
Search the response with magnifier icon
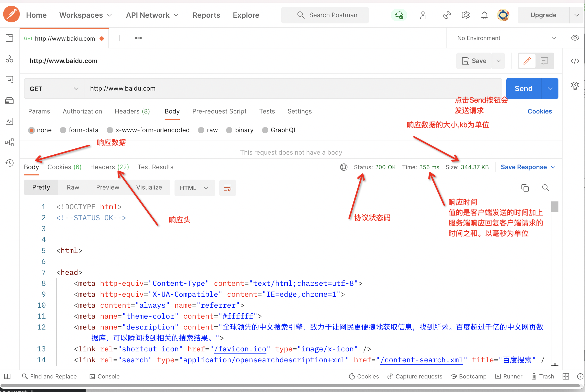[x=546, y=188]
